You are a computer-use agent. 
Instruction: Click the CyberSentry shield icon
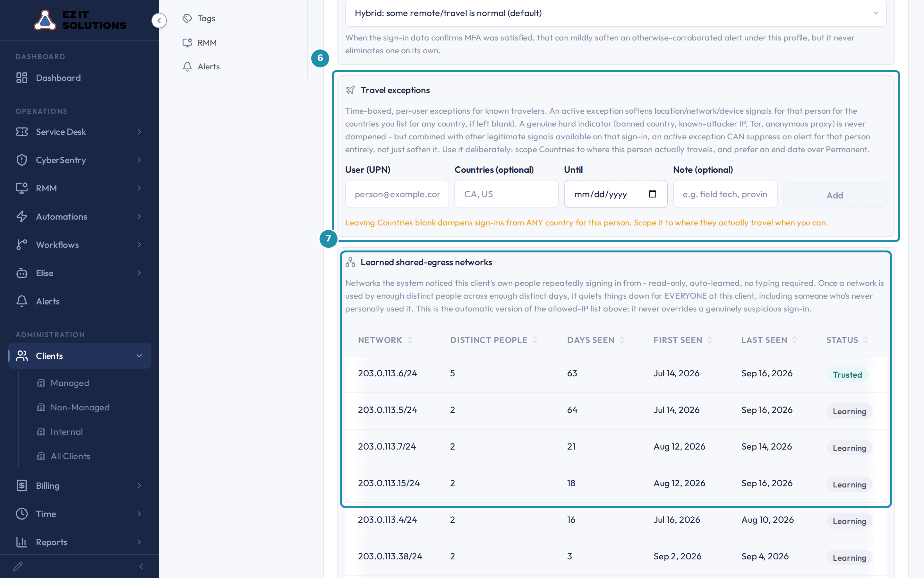pos(22,160)
